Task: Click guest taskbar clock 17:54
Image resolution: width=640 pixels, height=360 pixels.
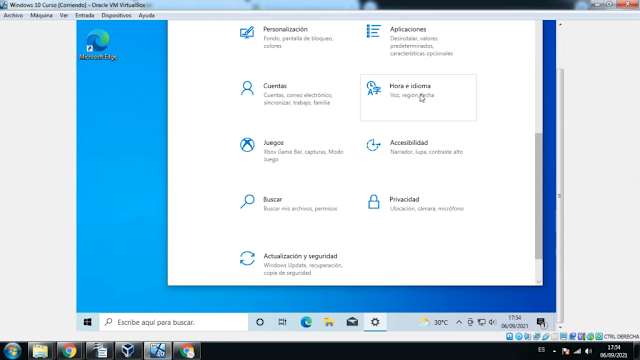Action: point(515,322)
